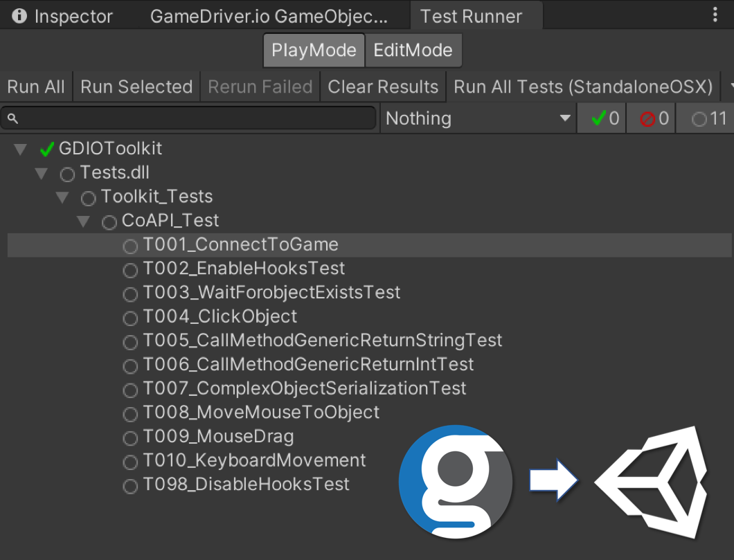Click status circle of T007_ComplexObjectSerializationTest
Image resolution: width=734 pixels, height=560 pixels.
130,390
